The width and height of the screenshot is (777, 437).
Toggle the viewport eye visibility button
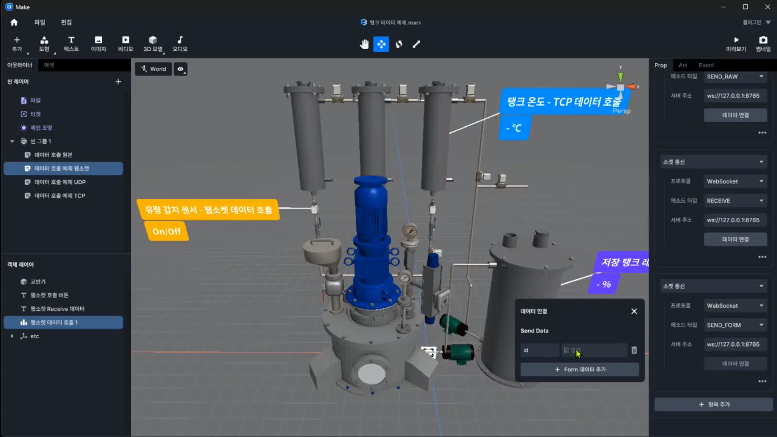181,69
